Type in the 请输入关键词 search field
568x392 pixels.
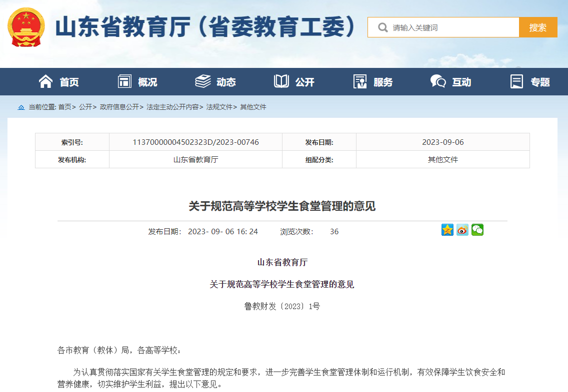[x=452, y=27]
